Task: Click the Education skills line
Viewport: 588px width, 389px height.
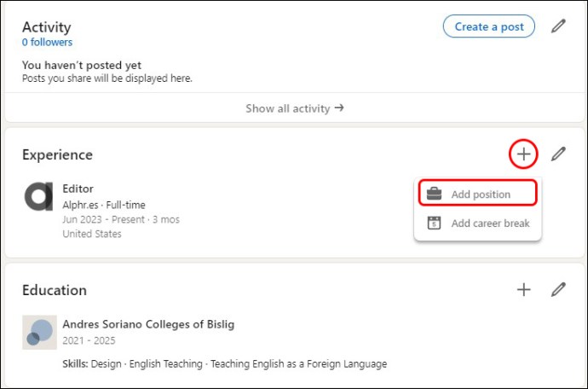Action: [225, 364]
